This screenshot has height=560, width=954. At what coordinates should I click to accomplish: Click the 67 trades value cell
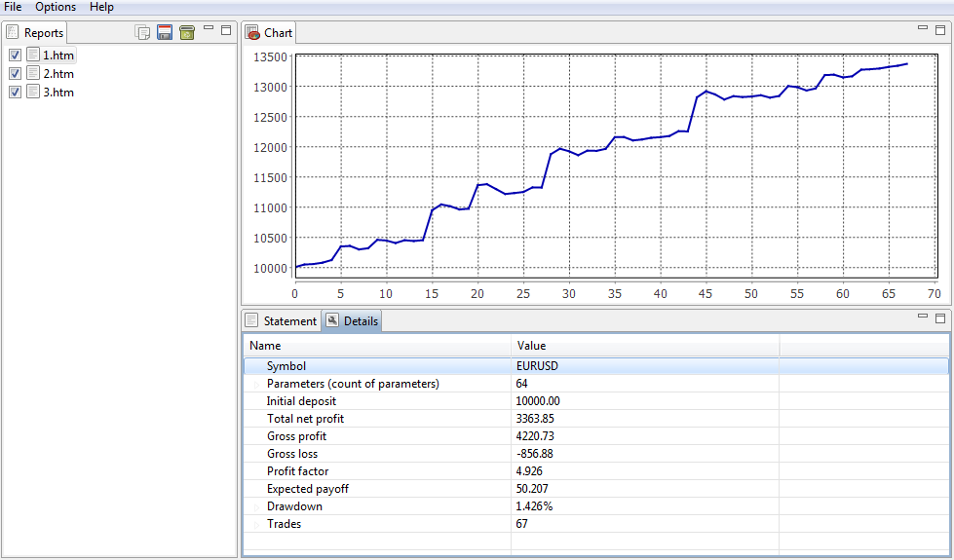pos(645,524)
